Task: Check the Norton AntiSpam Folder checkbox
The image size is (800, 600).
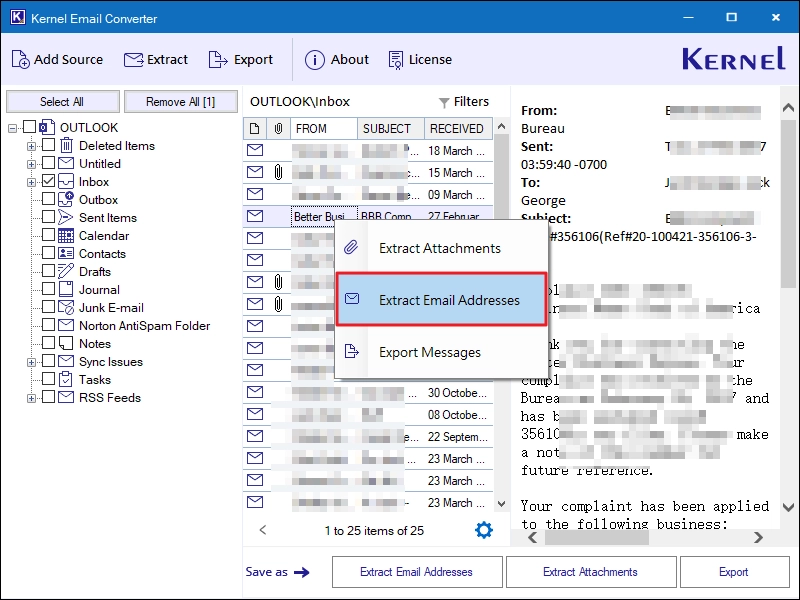Action: pos(48,324)
